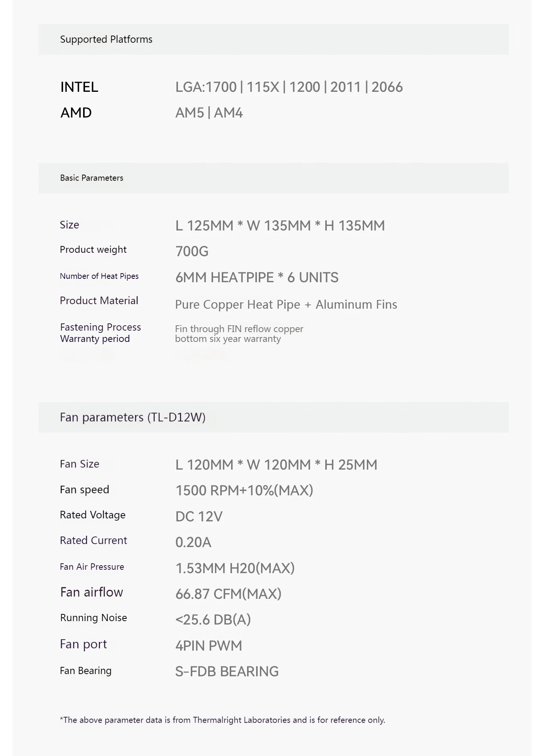Screen dimensions: 544x756
Task: Click the Rated Voltage label
Action: pos(93,515)
